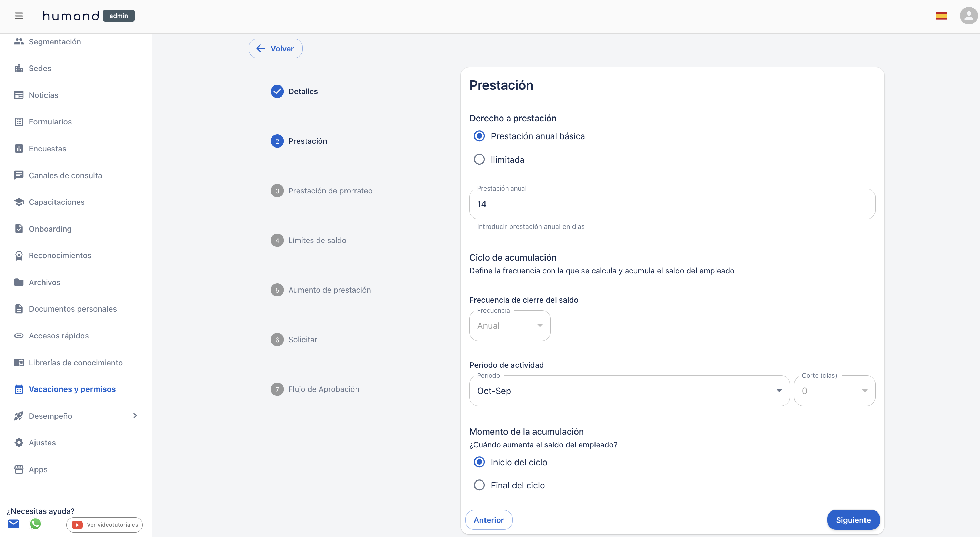Click the Capacitaciones graduation cap icon
Image resolution: width=980 pixels, height=537 pixels.
coord(19,202)
